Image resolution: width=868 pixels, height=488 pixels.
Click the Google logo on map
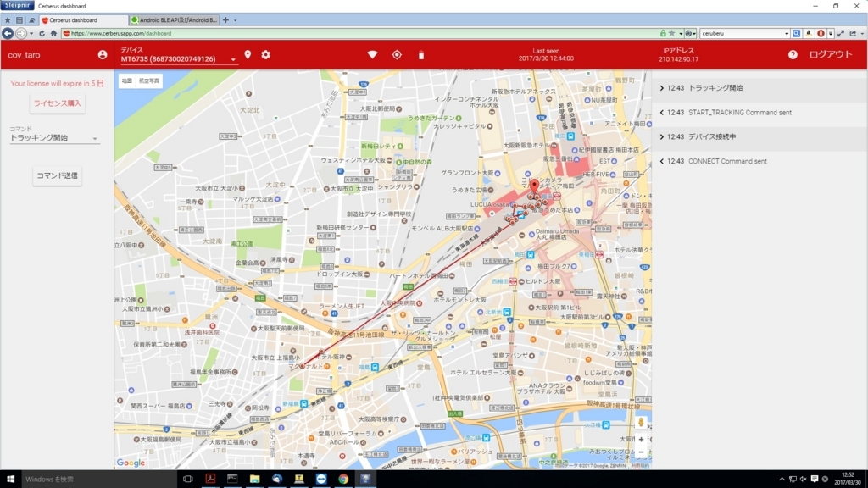pos(131,463)
